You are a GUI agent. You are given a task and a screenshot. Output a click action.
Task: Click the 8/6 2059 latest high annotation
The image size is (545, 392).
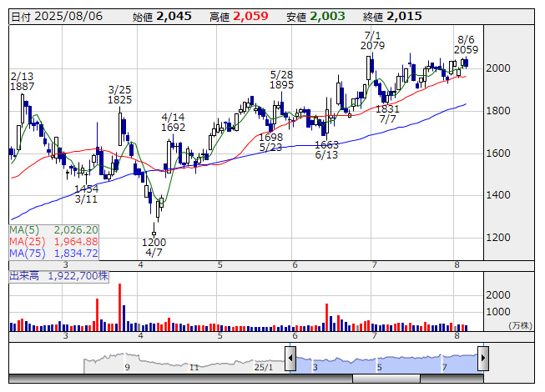(x=467, y=44)
